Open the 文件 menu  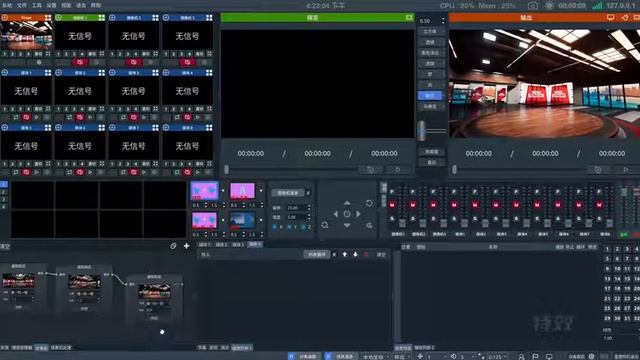22,5
